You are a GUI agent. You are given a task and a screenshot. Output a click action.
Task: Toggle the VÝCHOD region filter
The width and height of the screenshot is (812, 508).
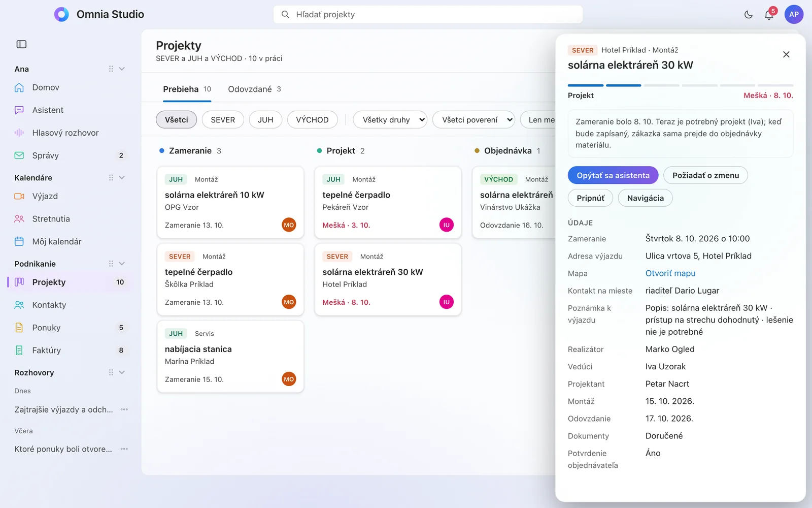(x=312, y=120)
